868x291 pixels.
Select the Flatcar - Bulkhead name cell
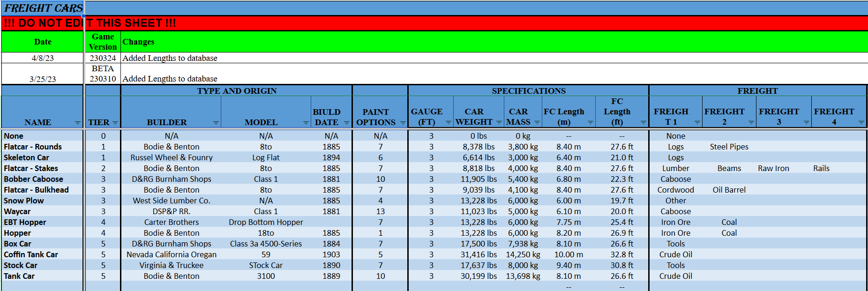[43, 190]
